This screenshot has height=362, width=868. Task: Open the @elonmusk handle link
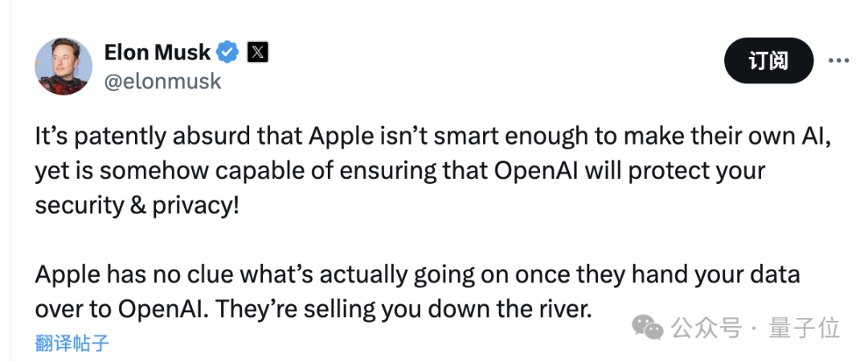coord(162,81)
